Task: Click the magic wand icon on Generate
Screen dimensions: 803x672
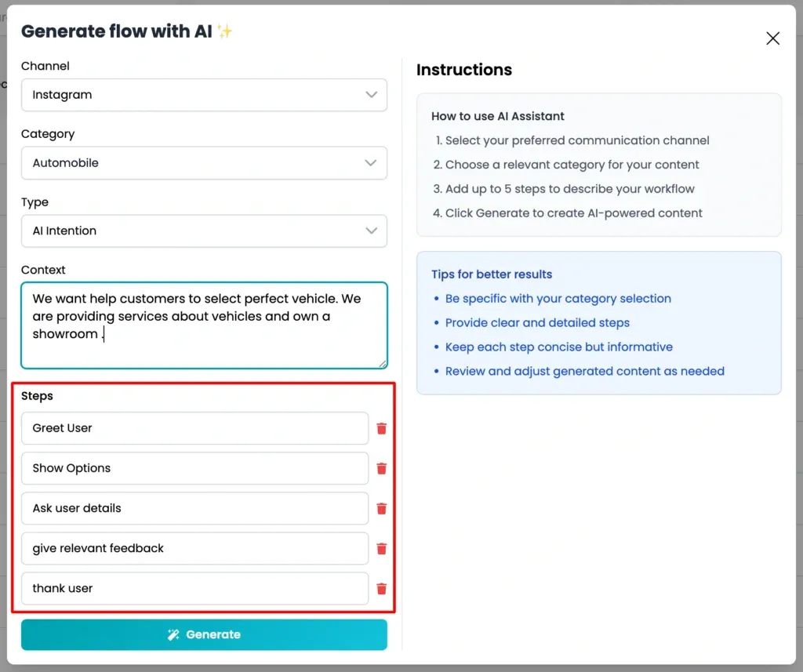Action: point(173,634)
